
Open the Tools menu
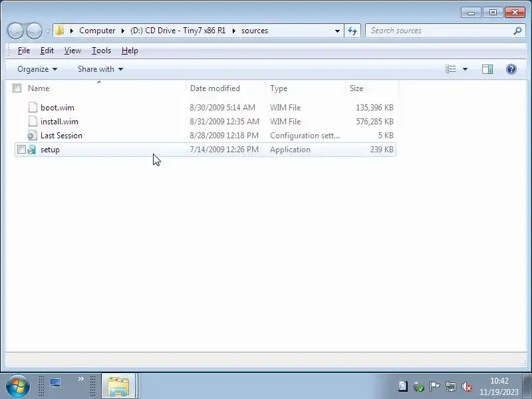[x=101, y=51]
